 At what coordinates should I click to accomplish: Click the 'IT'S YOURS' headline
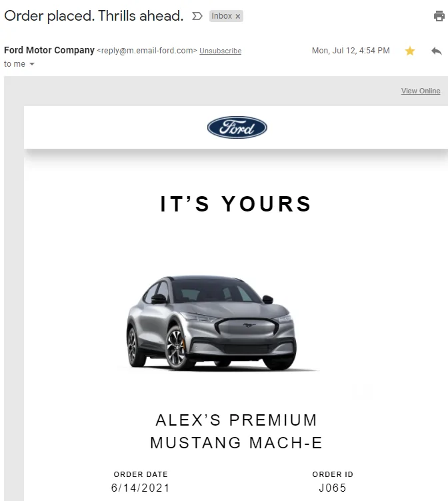click(235, 204)
